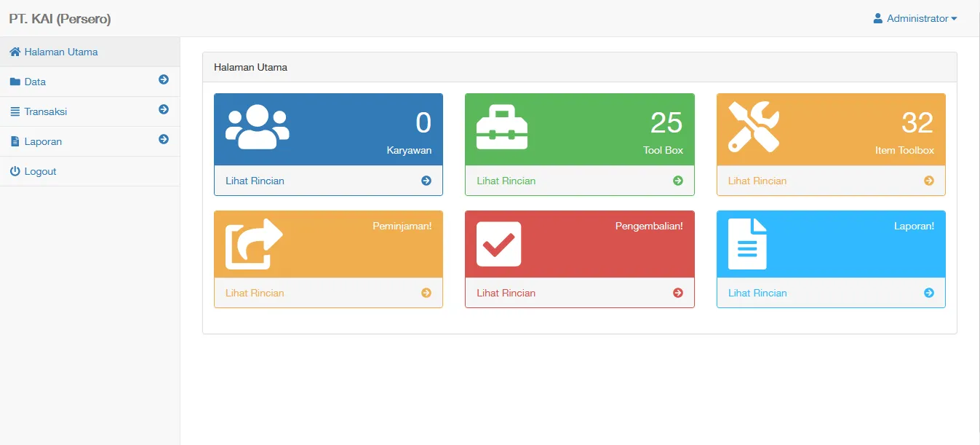This screenshot has width=980, height=445.
Task: Open Lihat Rincian link under Karyawan
Action: tap(255, 181)
